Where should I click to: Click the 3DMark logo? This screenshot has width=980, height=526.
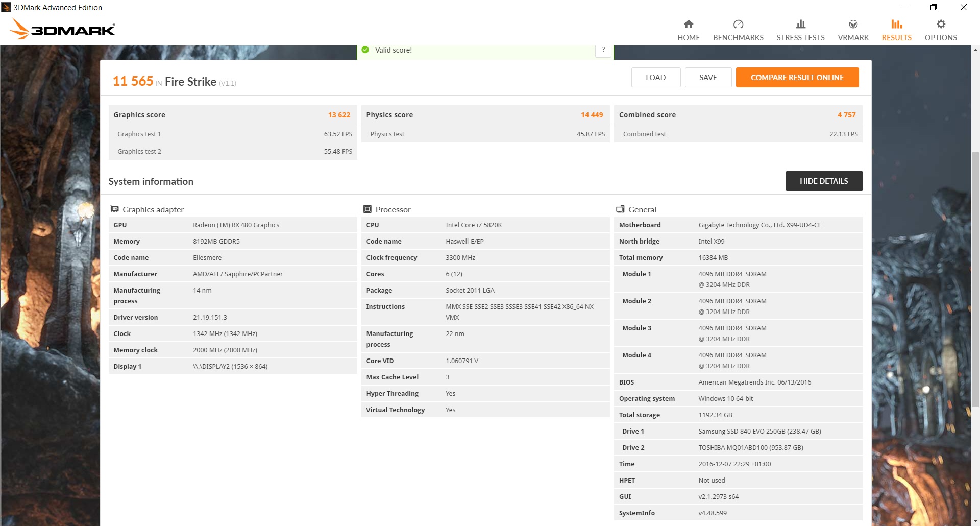click(62, 29)
